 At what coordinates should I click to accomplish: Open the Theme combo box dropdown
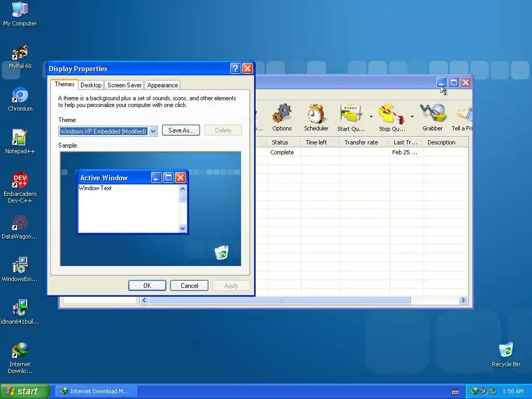click(x=153, y=131)
